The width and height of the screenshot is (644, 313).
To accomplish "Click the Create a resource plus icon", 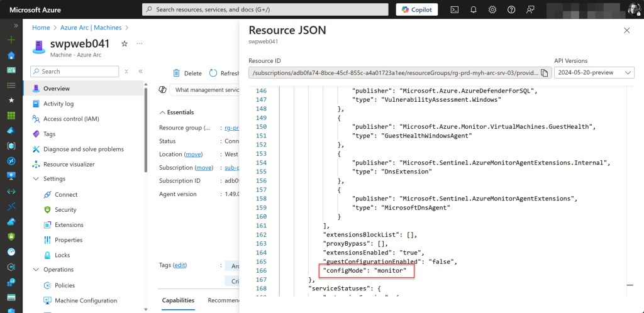I will [11, 40].
